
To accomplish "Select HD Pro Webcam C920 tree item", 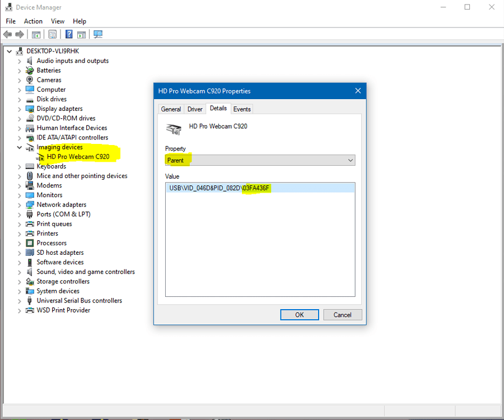I will pos(78,157).
